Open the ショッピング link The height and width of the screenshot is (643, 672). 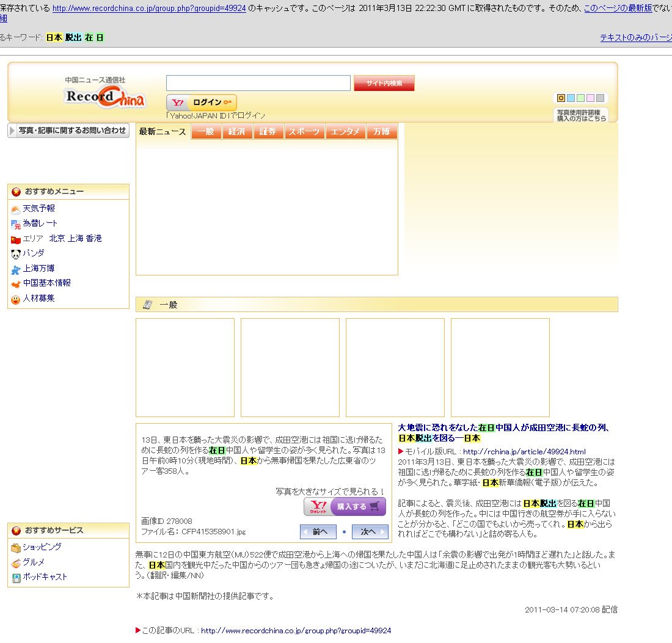tap(42, 547)
